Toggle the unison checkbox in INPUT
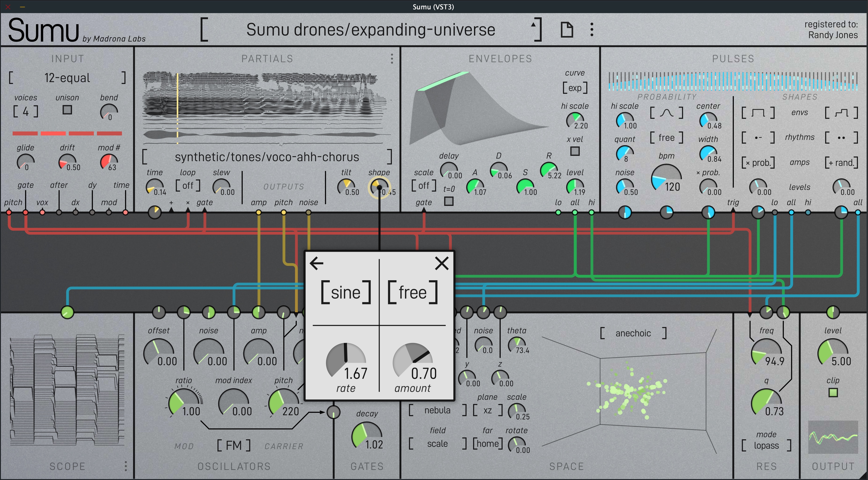868x480 pixels. coord(67,110)
